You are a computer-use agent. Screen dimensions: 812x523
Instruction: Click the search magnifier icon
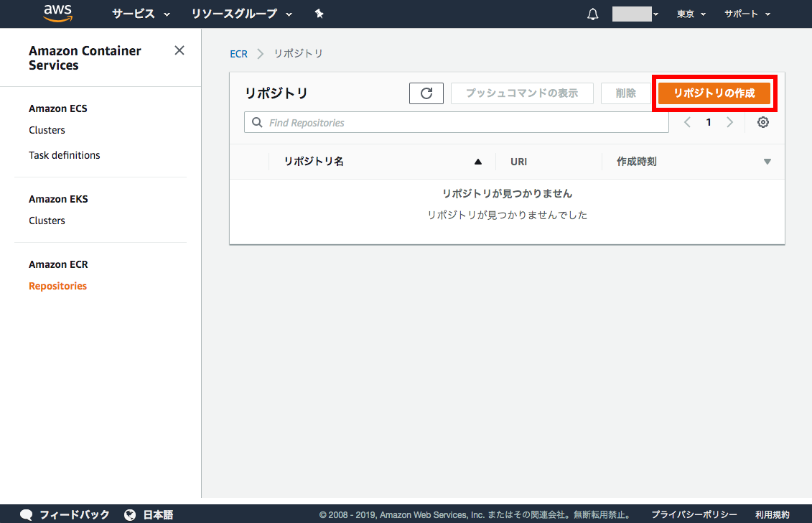pyautogui.click(x=257, y=122)
